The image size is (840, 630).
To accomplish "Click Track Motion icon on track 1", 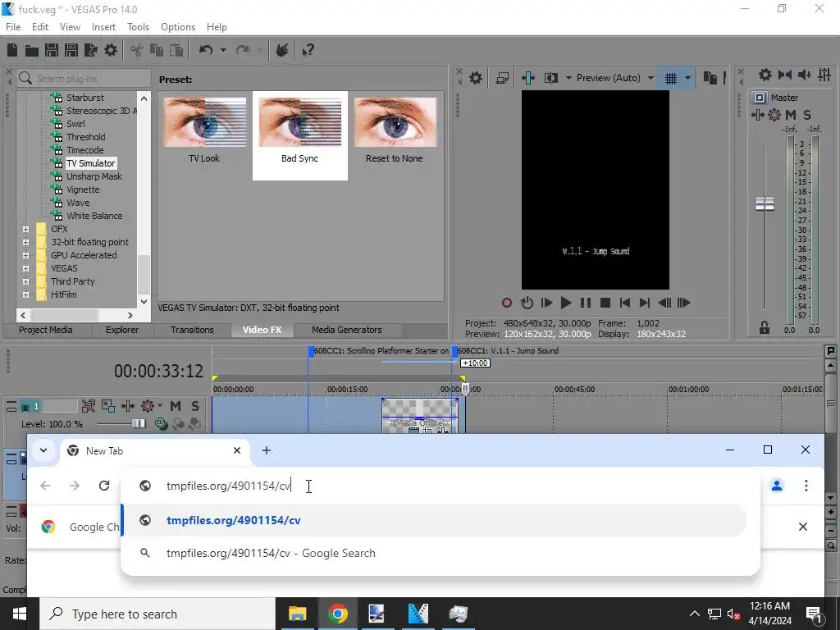I will pyautogui.click(x=108, y=406).
